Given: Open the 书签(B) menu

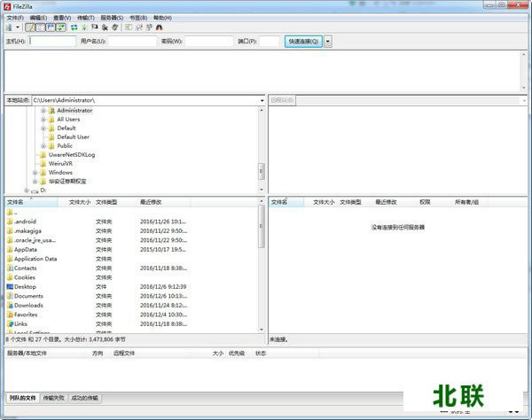Looking at the screenshot, I should [138, 18].
